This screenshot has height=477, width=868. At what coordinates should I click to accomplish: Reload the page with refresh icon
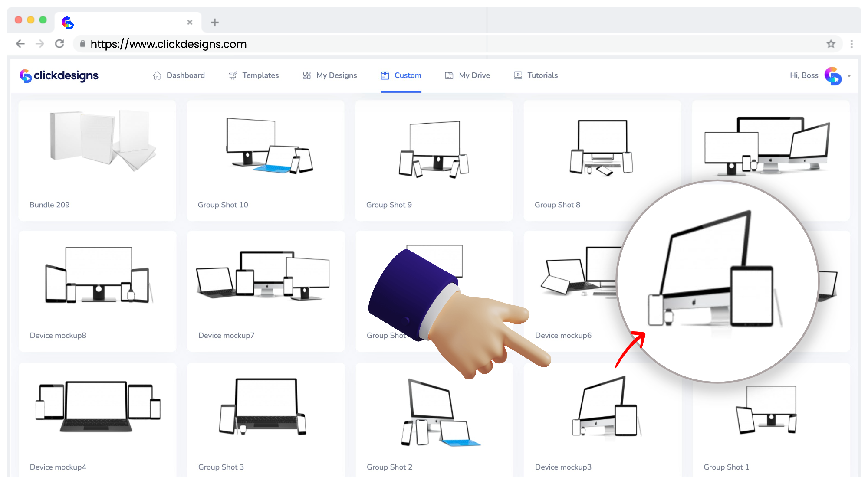59,44
